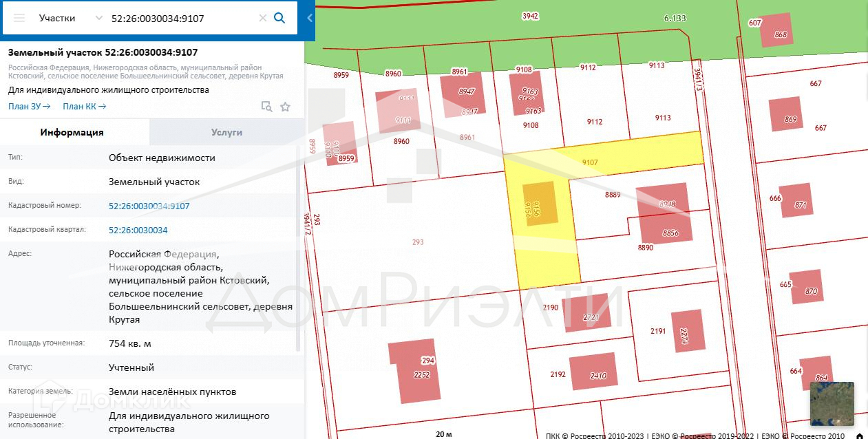The height and width of the screenshot is (439, 868).
Task: Open the План КК link
Action: [84, 106]
